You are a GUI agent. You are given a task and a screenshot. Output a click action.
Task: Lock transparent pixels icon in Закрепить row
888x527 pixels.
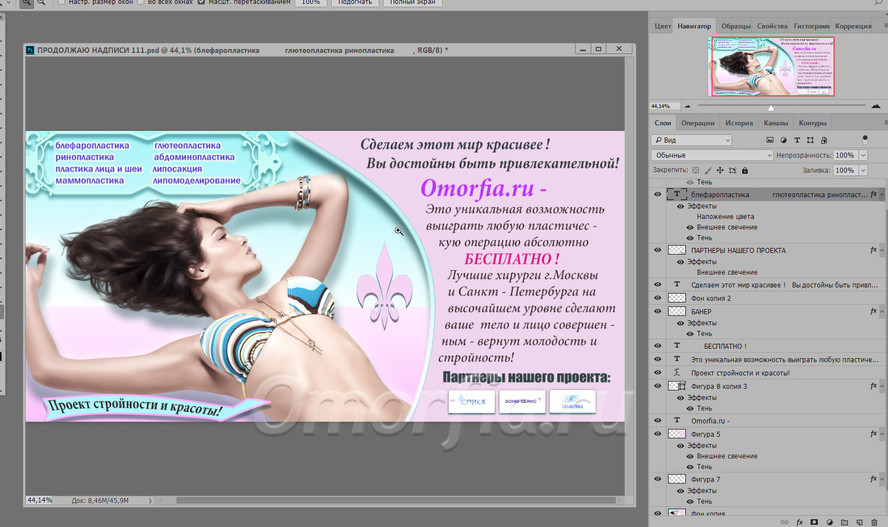click(695, 170)
